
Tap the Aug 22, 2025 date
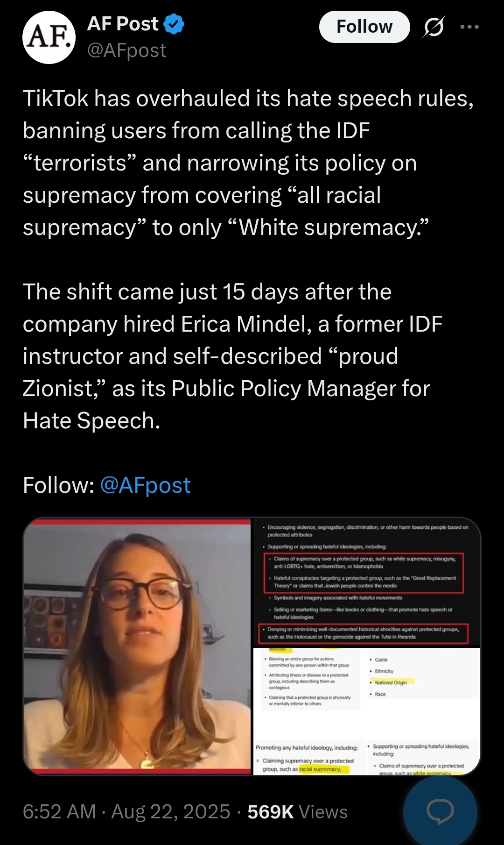click(170, 812)
